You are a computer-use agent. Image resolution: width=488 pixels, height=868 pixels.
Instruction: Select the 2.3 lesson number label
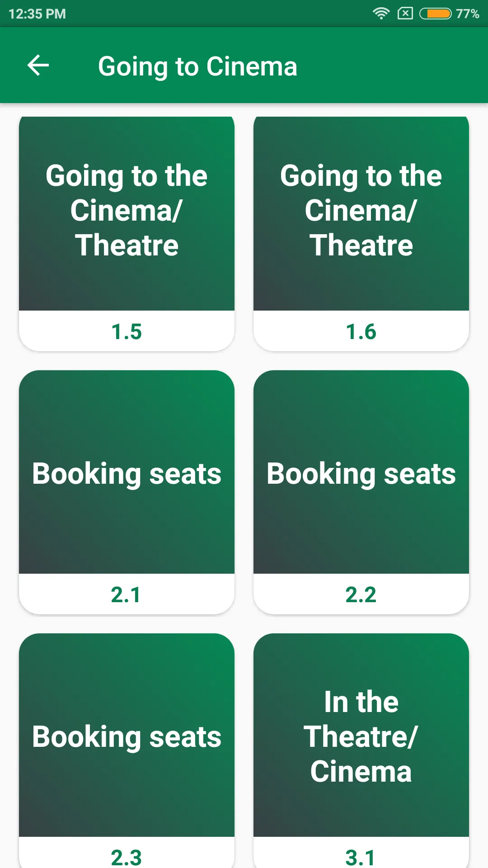[126, 858]
